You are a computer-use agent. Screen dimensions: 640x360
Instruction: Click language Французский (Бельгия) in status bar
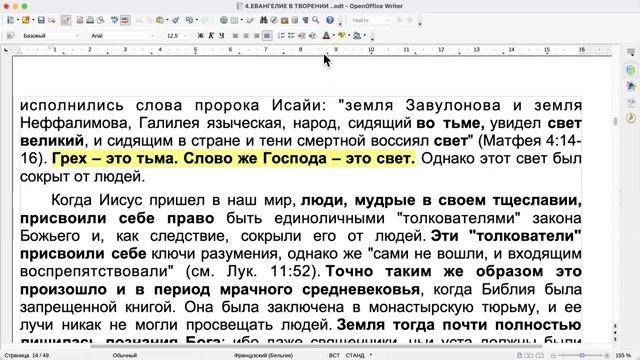pyautogui.click(x=263, y=356)
